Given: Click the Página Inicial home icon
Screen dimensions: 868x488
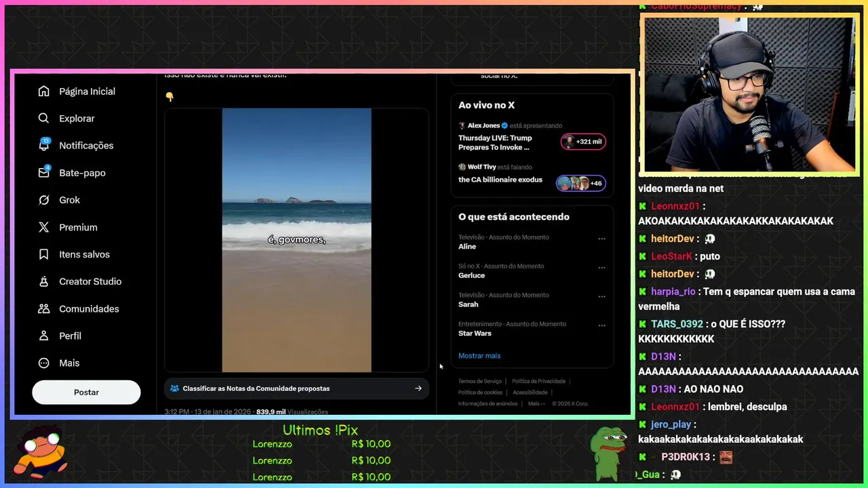Looking at the screenshot, I should click(x=44, y=91).
